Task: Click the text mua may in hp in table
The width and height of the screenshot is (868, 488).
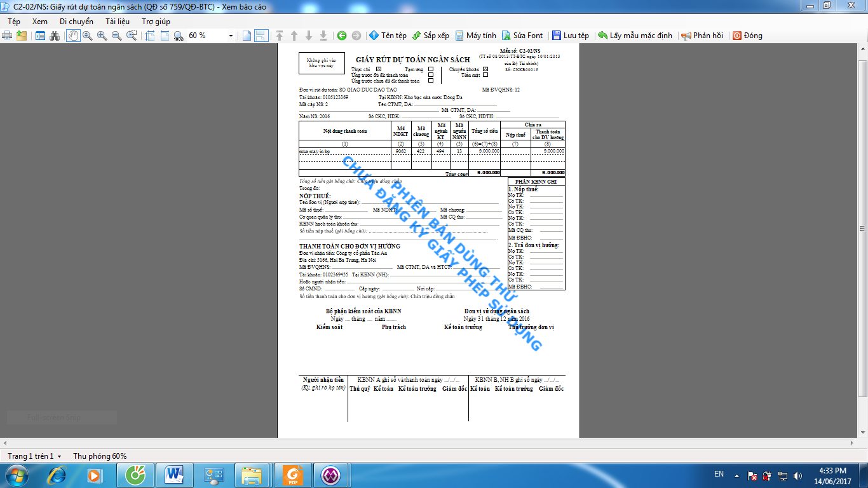Action: coord(315,152)
